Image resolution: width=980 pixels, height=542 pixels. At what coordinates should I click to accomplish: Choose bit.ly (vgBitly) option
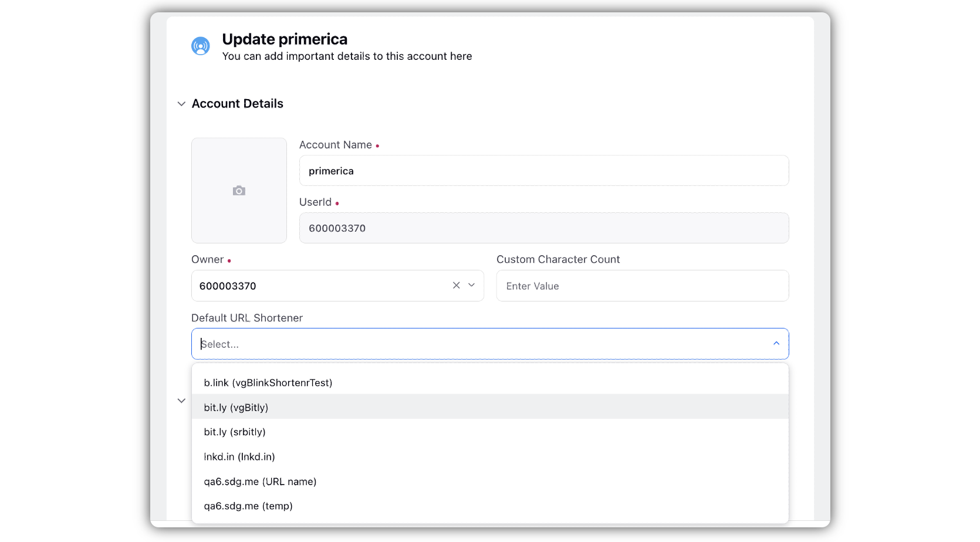(x=490, y=407)
